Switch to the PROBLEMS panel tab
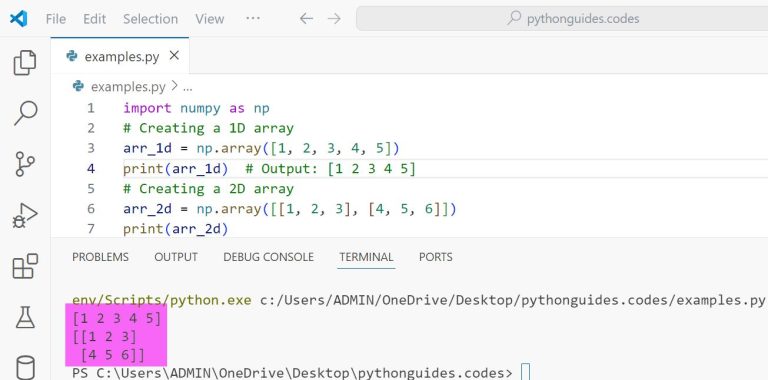The height and width of the screenshot is (380, 768). point(100,257)
